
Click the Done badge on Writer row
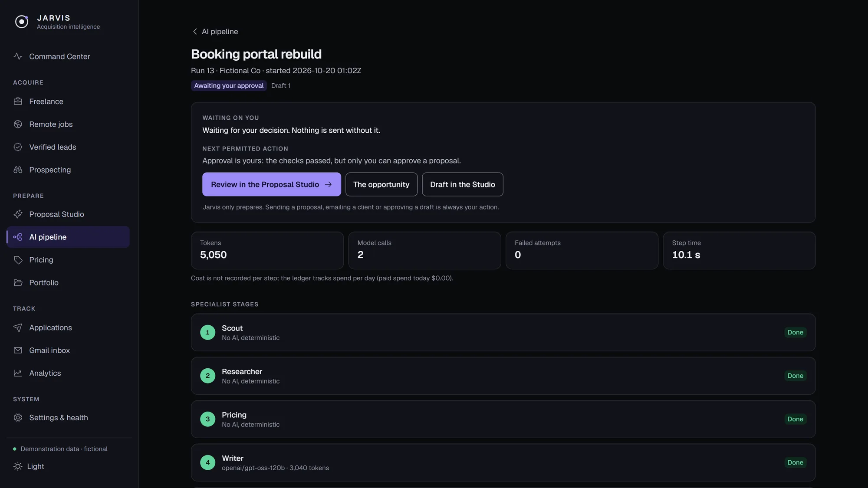[795, 462]
